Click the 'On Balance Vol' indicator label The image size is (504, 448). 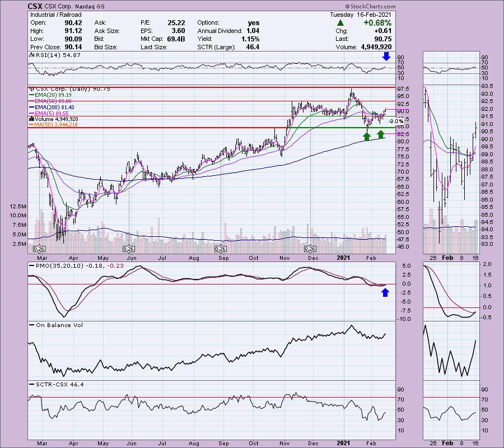(56, 325)
